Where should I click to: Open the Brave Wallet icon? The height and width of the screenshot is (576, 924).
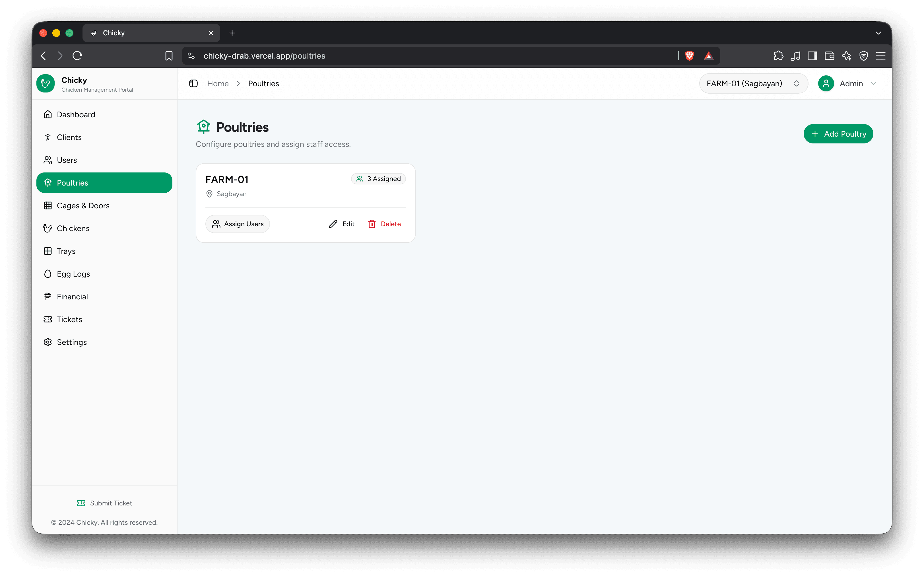(830, 56)
